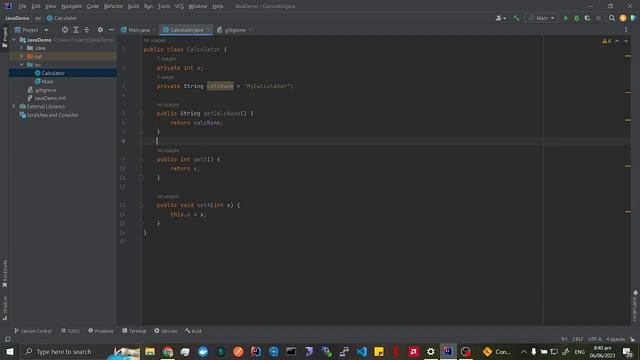This screenshot has width=640, height=360.
Task: Open the VCS menu
Action: (x=179, y=6)
